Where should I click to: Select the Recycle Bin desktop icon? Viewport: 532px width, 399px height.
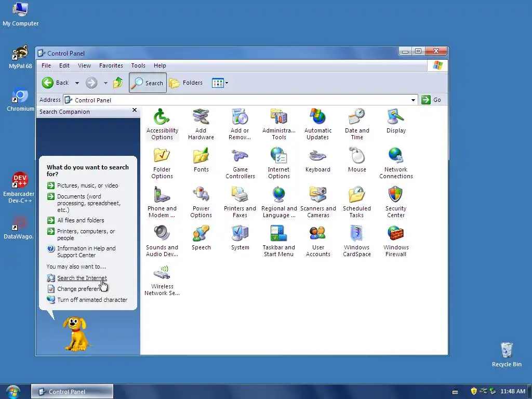pyautogui.click(x=507, y=354)
